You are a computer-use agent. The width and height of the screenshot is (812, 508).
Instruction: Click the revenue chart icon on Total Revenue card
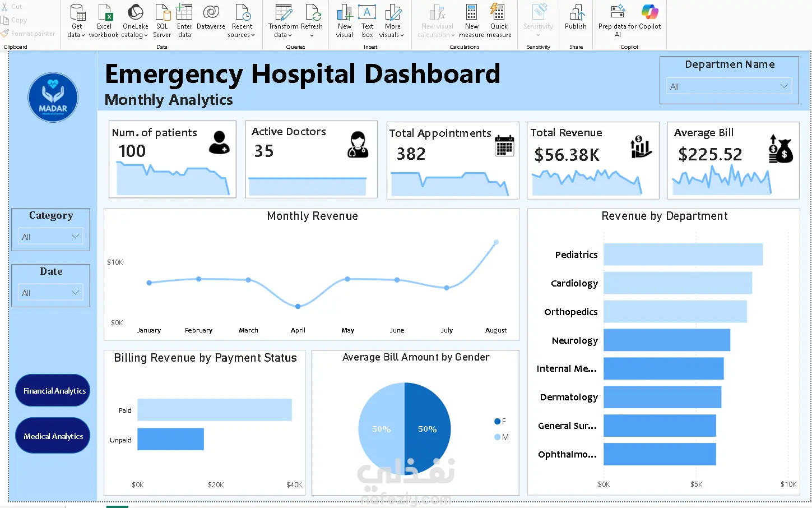(641, 147)
